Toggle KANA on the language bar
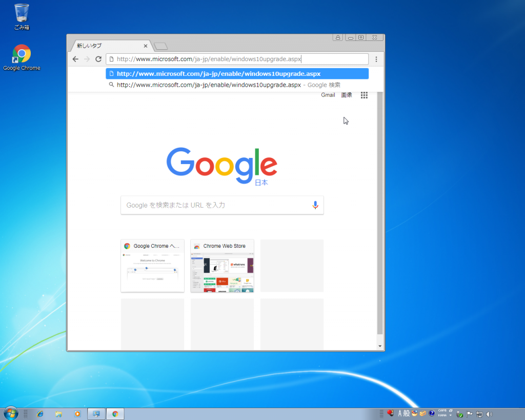This screenshot has width=525, height=420. click(x=441, y=416)
